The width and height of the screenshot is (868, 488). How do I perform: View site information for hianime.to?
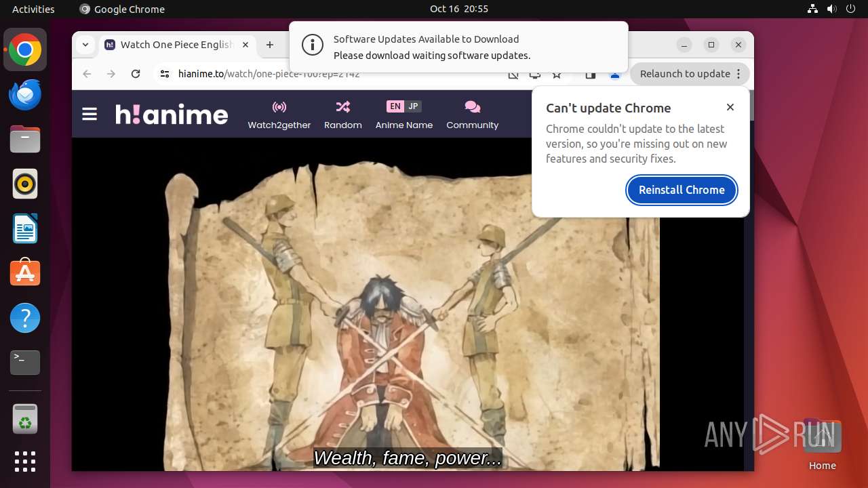click(165, 74)
